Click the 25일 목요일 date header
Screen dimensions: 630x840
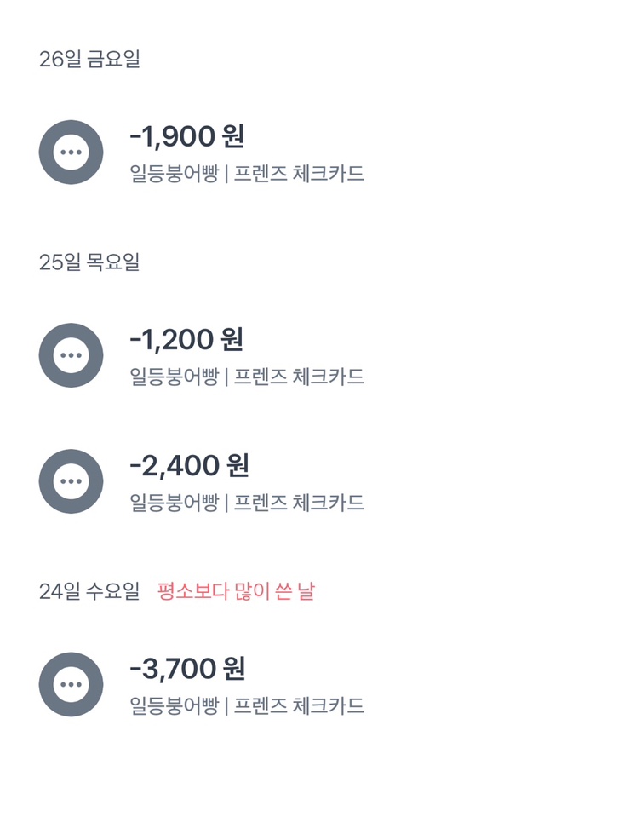[89, 262]
